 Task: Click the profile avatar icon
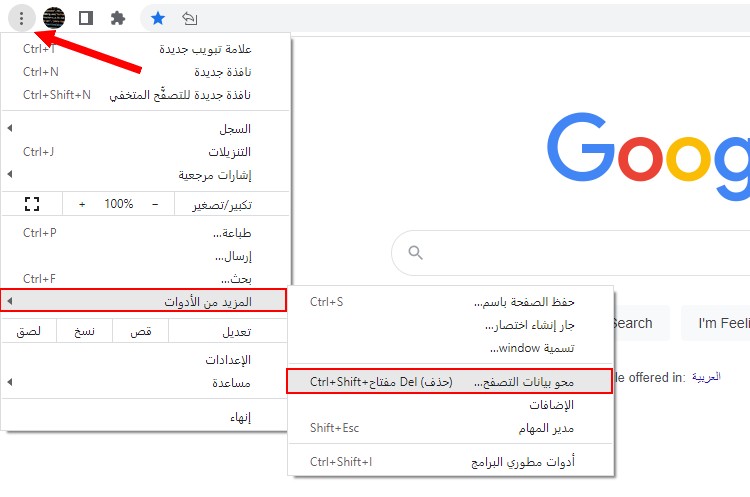coord(54,18)
